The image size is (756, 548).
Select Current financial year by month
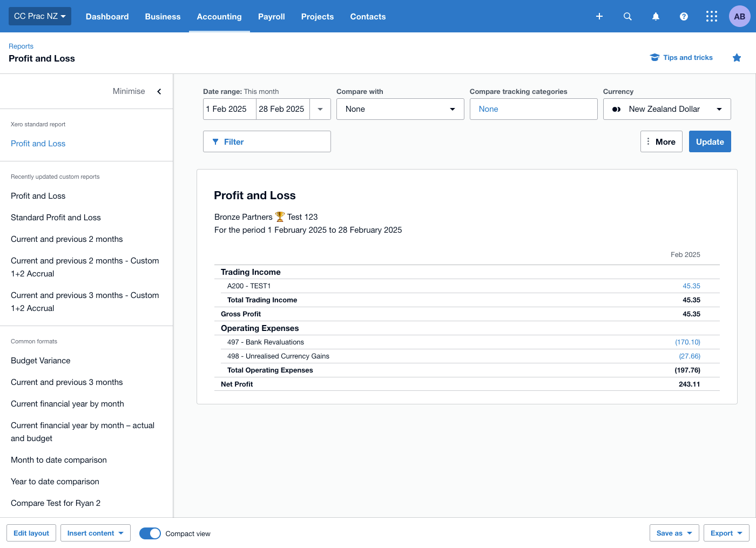click(x=67, y=404)
